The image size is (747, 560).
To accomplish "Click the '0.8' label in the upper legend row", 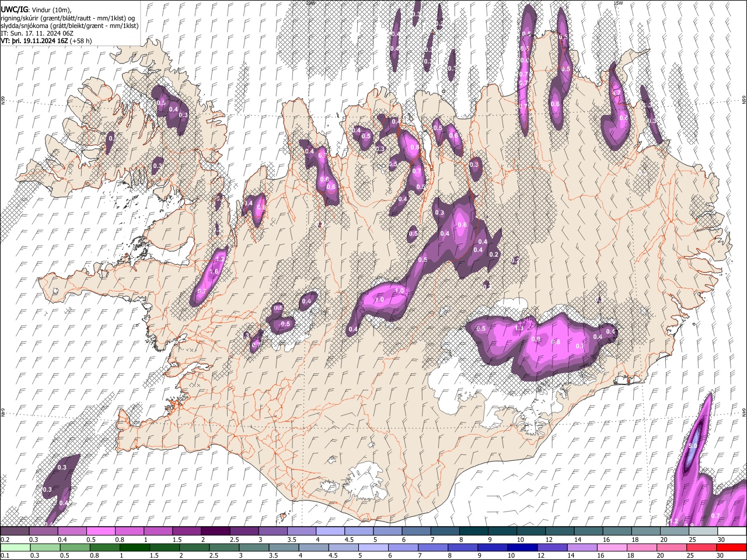I will [x=120, y=540].
